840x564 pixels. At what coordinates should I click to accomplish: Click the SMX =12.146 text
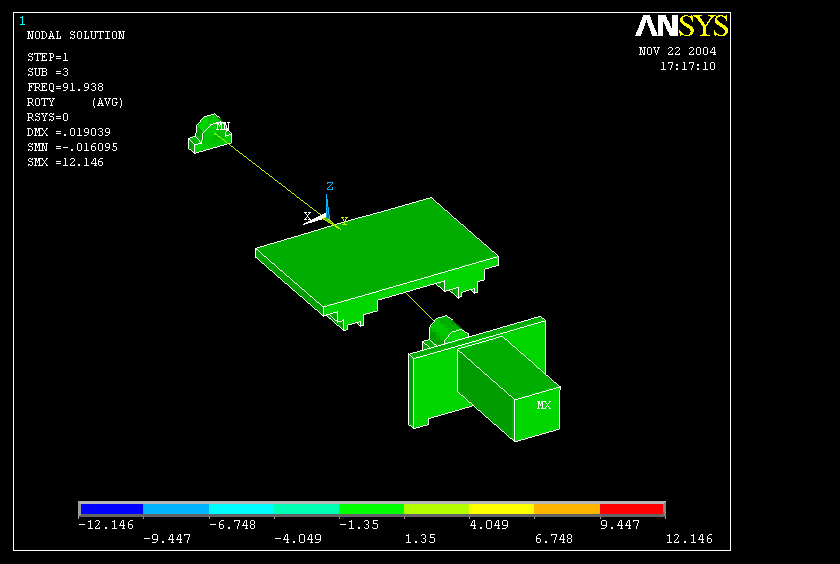(65, 162)
